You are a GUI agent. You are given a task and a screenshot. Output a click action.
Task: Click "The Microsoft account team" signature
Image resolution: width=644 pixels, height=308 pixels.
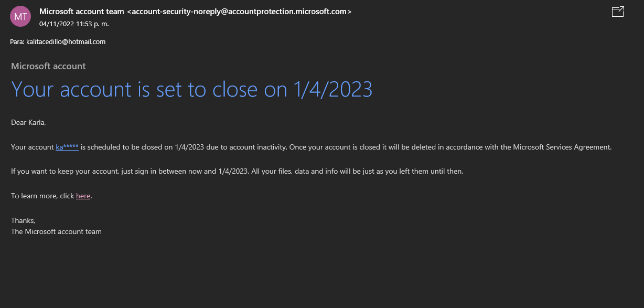(x=56, y=231)
